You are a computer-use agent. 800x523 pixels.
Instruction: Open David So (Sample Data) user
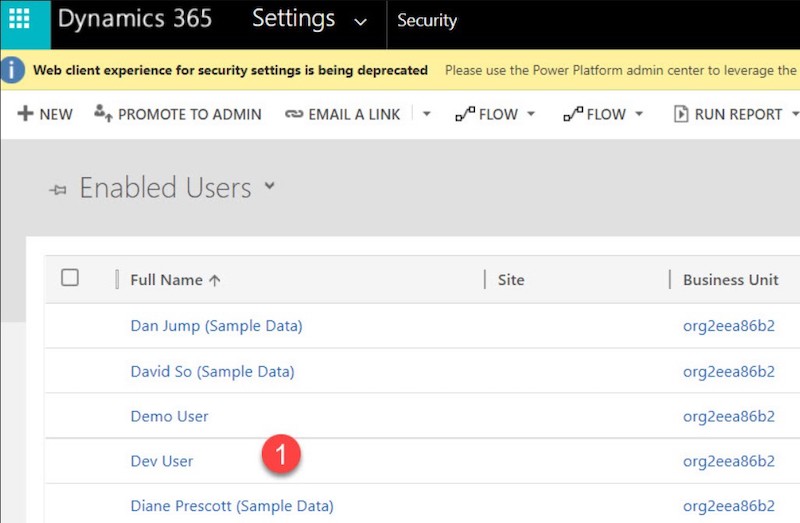tap(212, 371)
